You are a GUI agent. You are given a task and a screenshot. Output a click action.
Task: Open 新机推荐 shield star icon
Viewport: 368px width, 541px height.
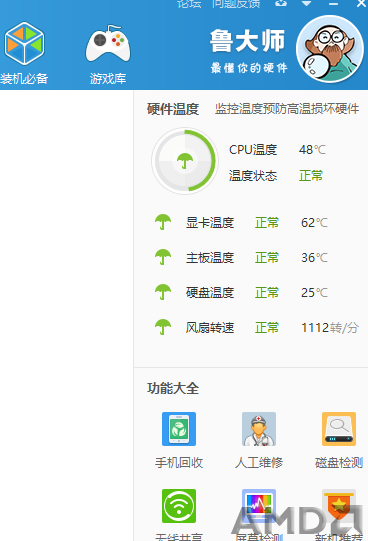point(339,506)
